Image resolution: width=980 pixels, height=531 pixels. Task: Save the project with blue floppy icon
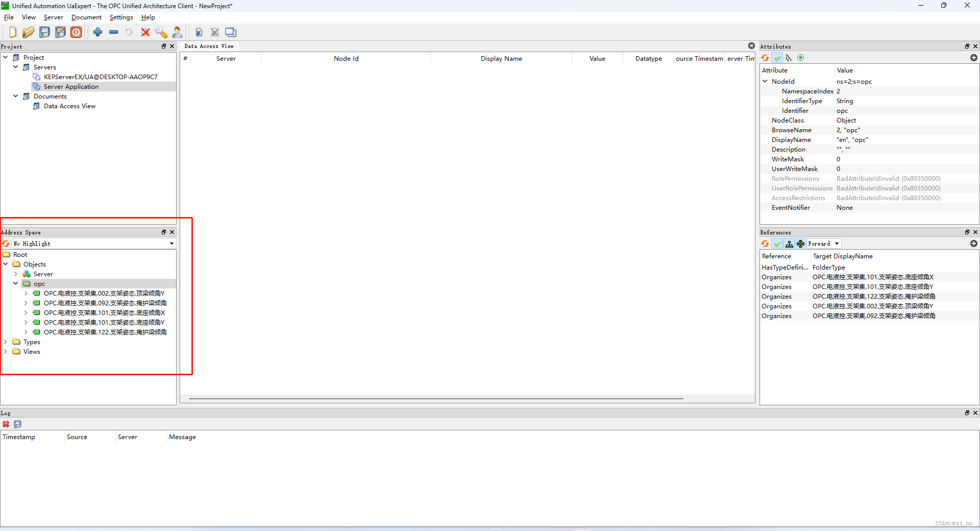[x=44, y=32]
